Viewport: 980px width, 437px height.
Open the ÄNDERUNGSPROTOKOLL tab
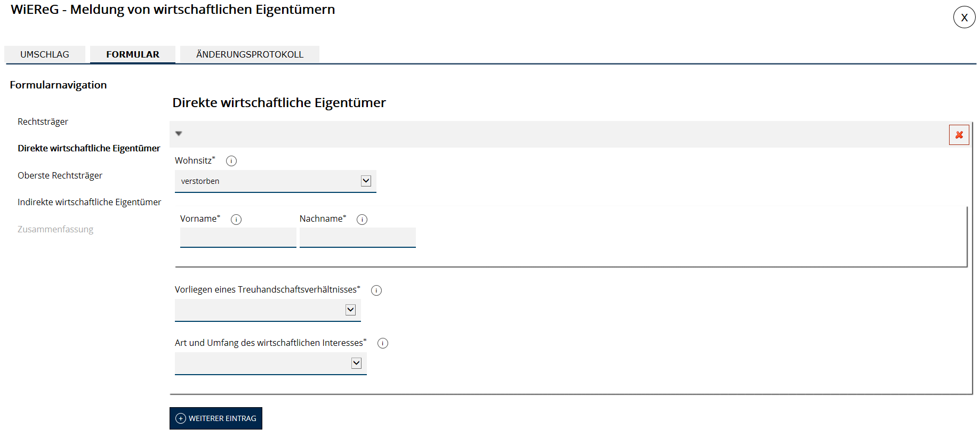pyautogui.click(x=250, y=54)
